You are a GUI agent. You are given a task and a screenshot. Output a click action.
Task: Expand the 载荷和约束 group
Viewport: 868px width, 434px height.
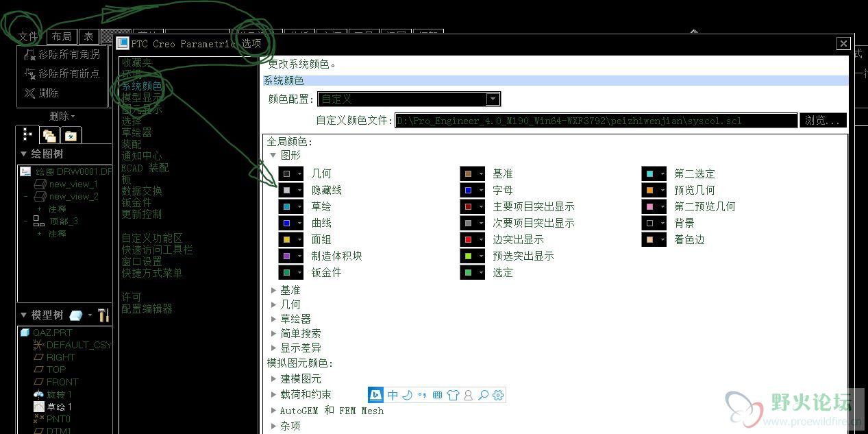click(x=273, y=394)
